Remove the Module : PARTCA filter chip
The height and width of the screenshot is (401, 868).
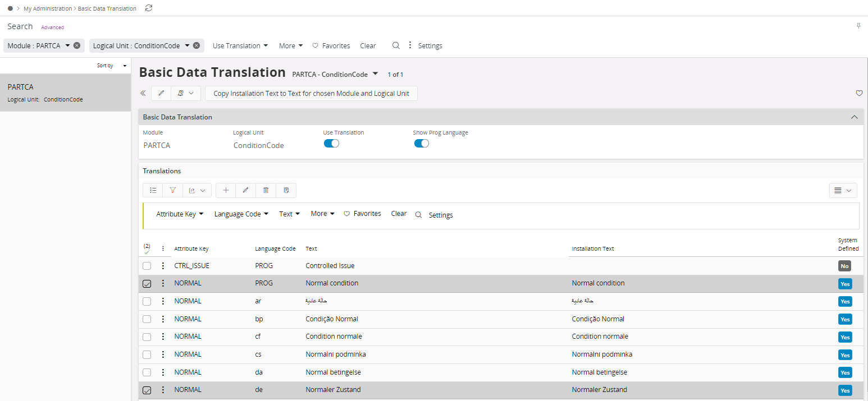(77, 45)
